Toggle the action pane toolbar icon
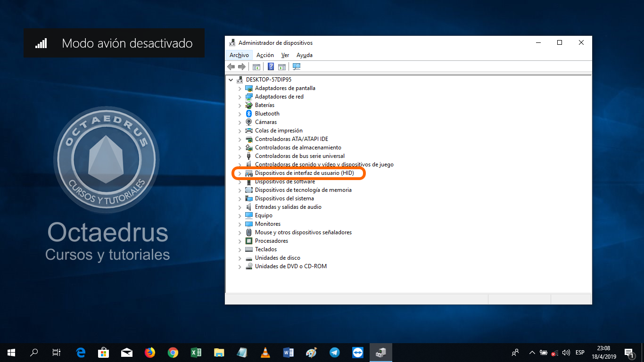The image size is (644, 362). point(282,66)
